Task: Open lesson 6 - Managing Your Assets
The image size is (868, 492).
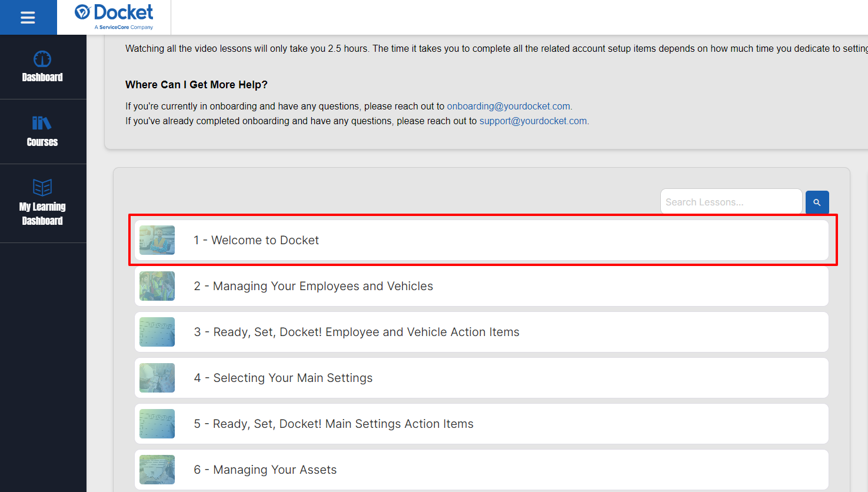Action: (x=481, y=470)
